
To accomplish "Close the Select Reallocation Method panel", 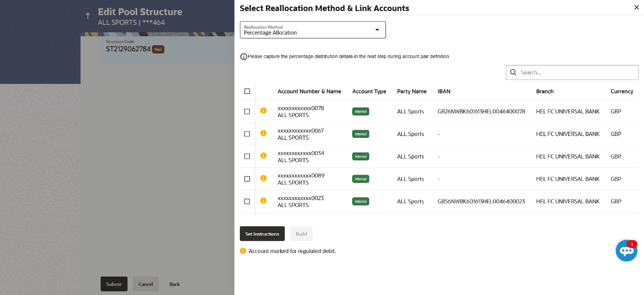I will [x=636, y=7].
